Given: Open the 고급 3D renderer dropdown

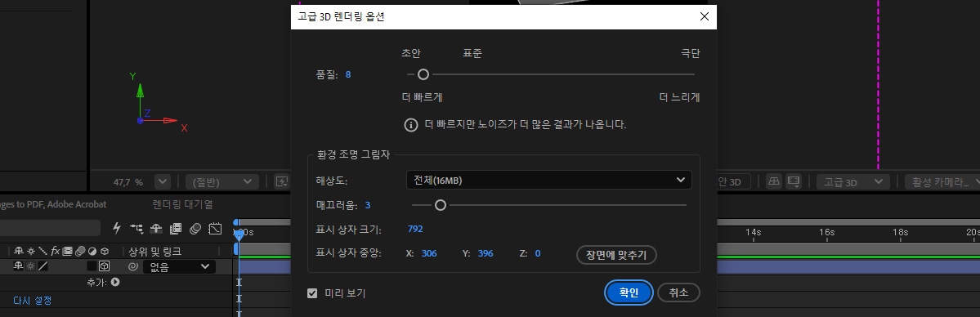Looking at the screenshot, I should (852, 182).
